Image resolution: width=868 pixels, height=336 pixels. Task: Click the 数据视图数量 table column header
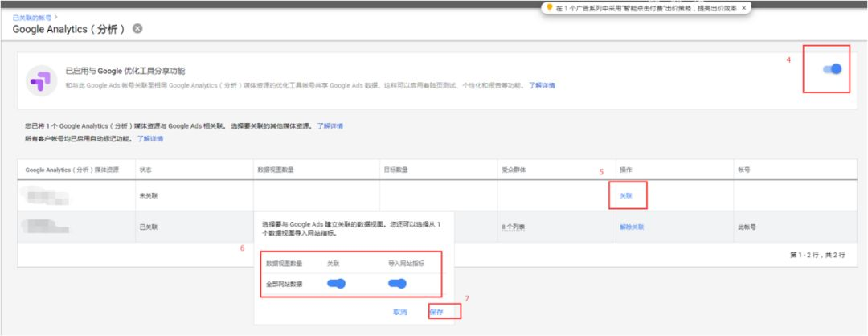pyautogui.click(x=276, y=170)
